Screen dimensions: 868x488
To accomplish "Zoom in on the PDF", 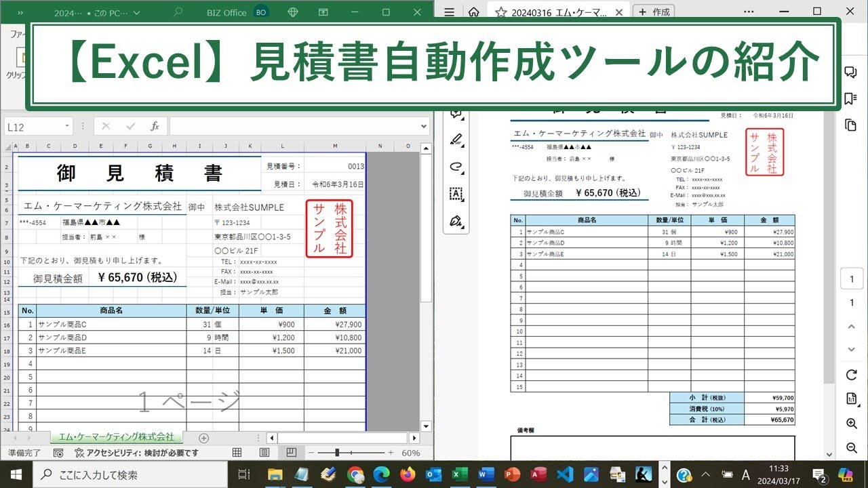I will pos(852,423).
